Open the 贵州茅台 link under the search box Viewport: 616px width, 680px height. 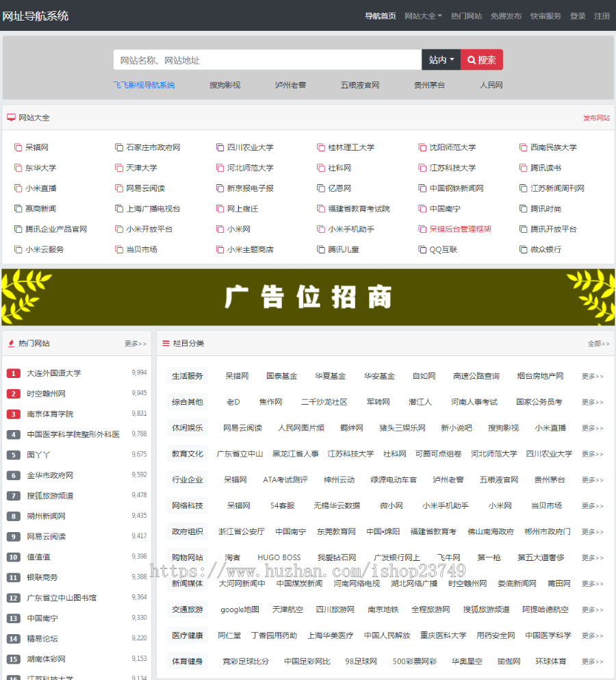click(x=429, y=85)
